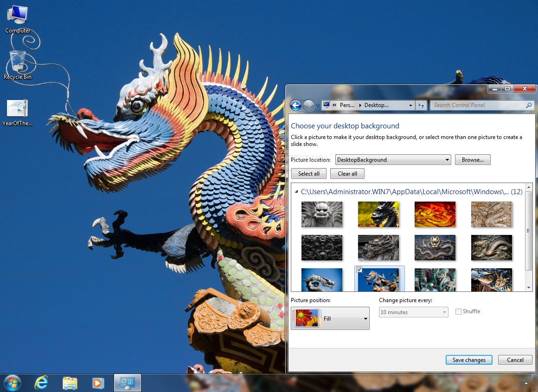Open the Computer desktop icon
The image size is (538, 392).
pos(18,19)
